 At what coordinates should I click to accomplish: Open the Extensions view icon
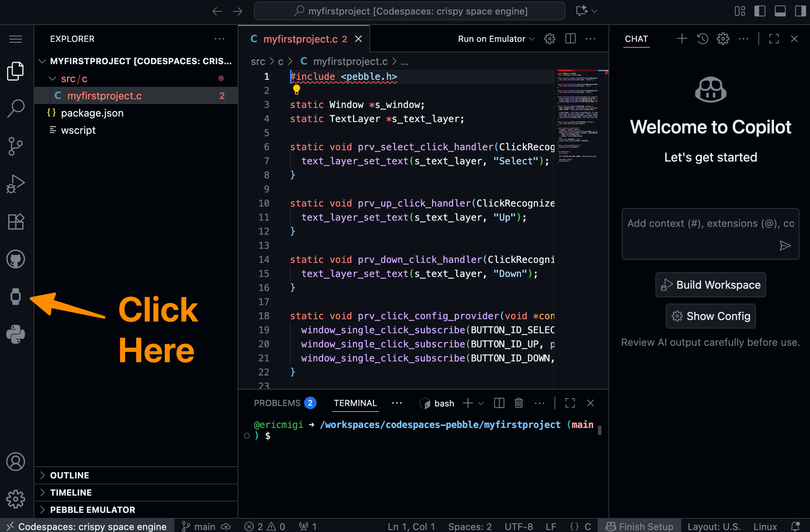click(16, 222)
